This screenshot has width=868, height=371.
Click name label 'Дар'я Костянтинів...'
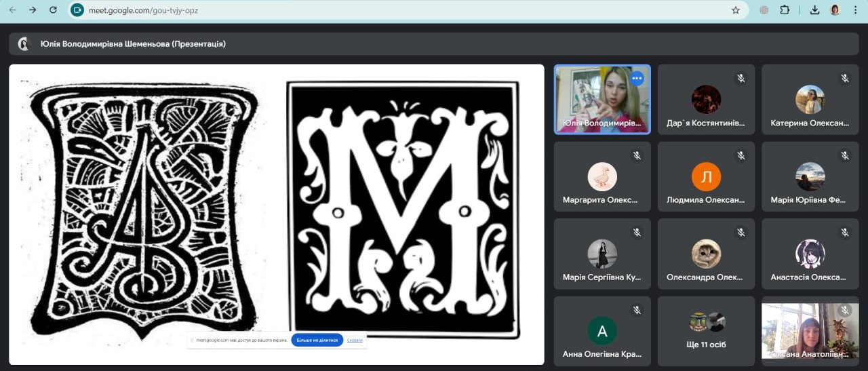pos(706,123)
